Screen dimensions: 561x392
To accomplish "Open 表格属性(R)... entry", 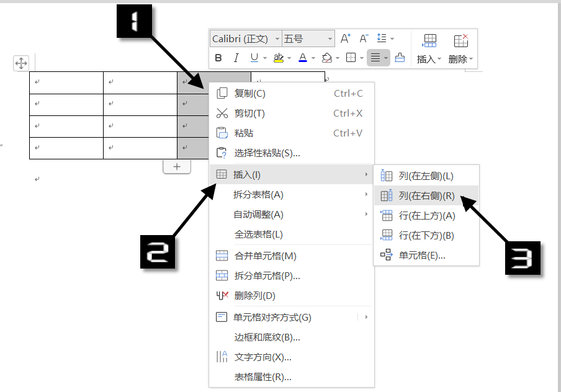I will pyautogui.click(x=291, y=377).
